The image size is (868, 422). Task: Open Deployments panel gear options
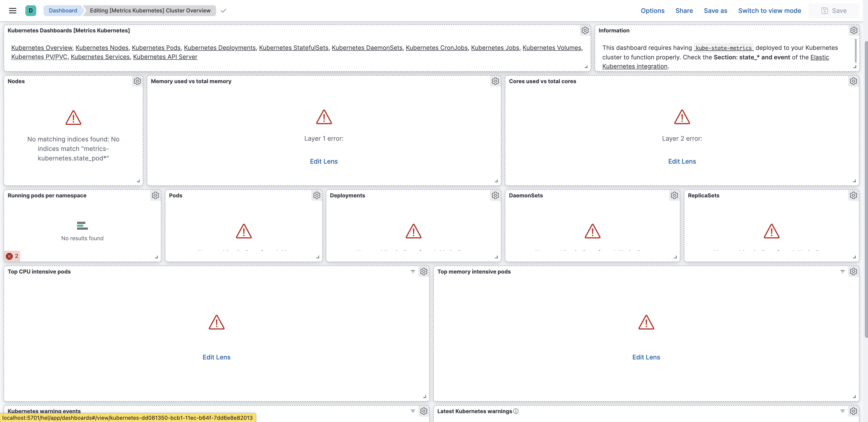tap(495, 196)
